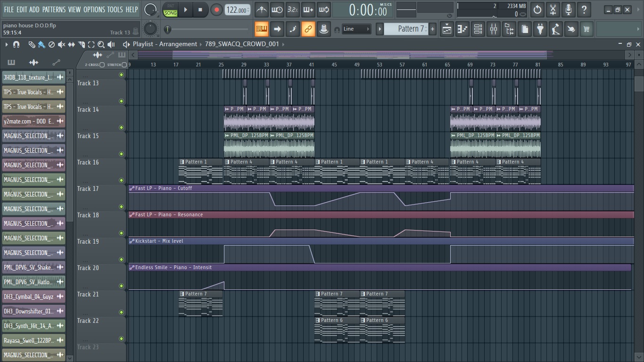Click the microphone recording icon

tap(569, 9)
